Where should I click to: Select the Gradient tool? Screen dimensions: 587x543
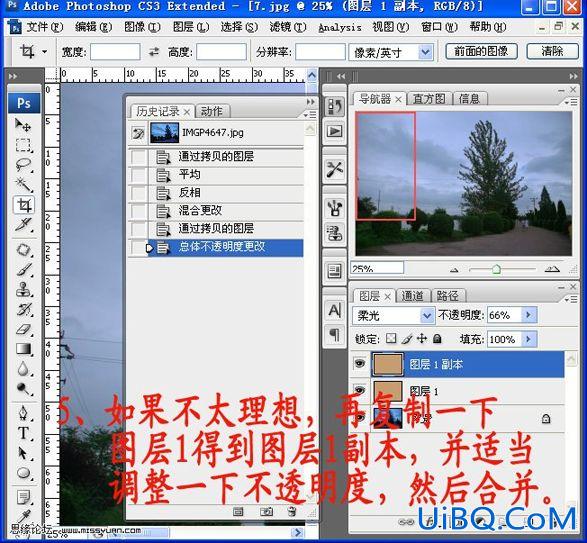(x=23, y=349)
